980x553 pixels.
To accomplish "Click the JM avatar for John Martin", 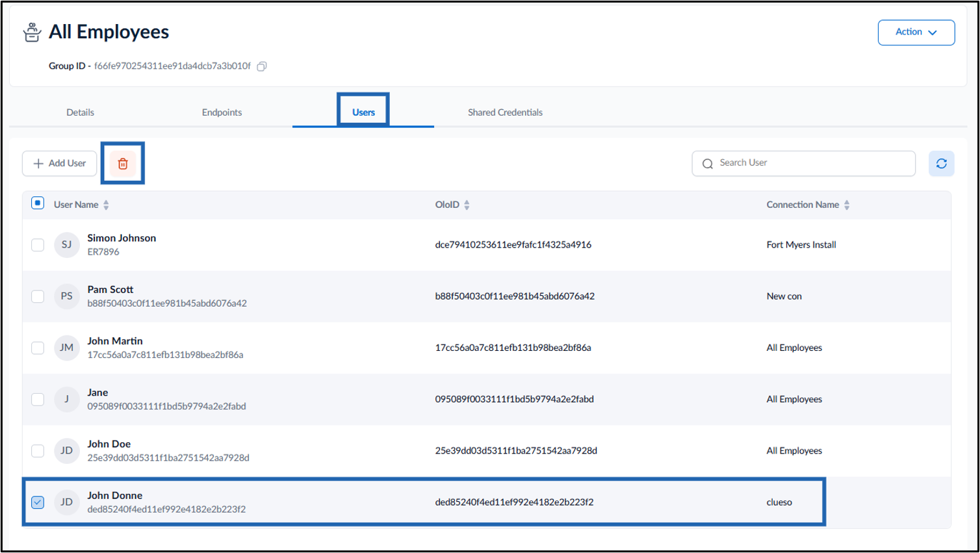I will coord(66,348).
